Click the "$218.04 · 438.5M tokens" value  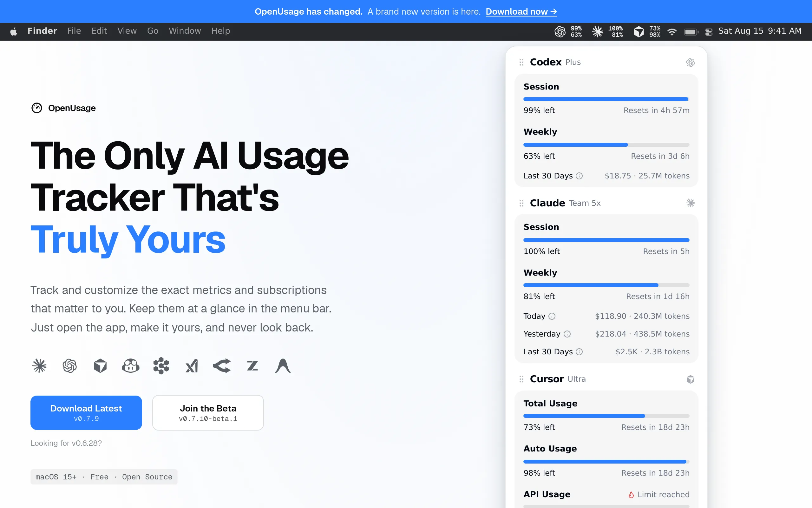642,334
